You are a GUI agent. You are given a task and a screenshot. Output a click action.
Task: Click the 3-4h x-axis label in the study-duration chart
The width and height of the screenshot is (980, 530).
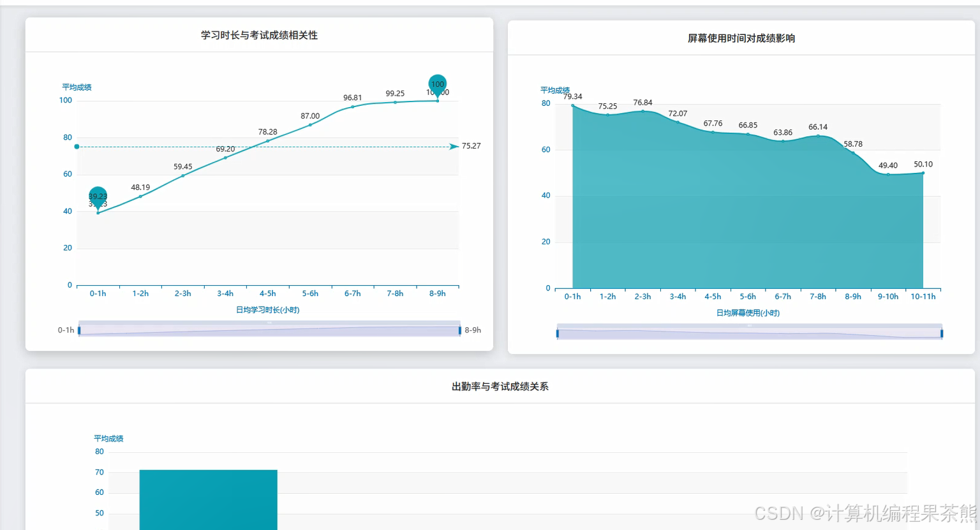(x=225, y=293)
